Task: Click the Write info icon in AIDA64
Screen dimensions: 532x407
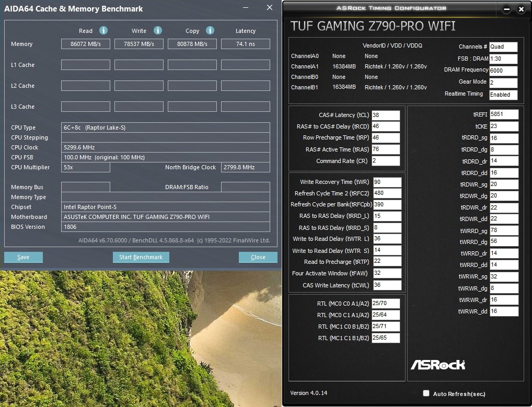Action: [x=158, y=30]
